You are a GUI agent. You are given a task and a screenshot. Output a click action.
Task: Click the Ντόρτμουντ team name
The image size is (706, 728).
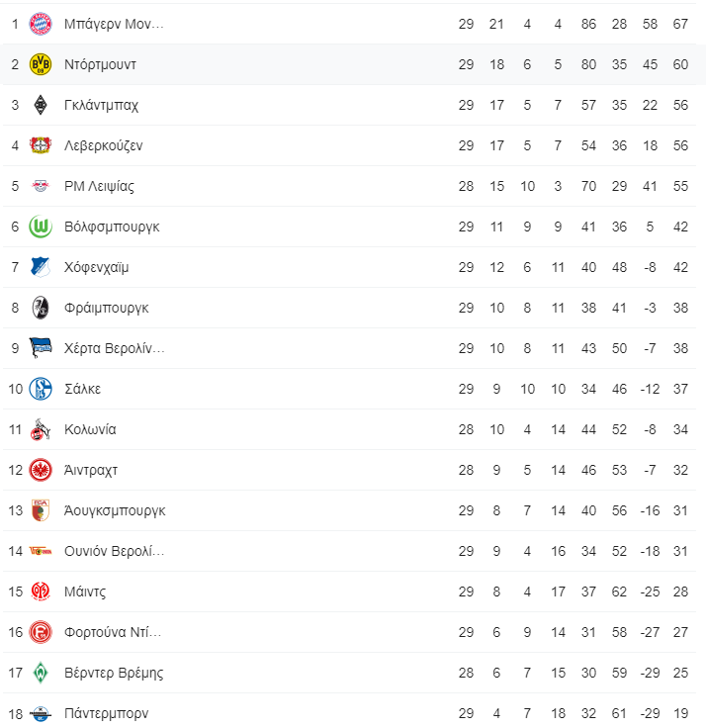click(100, 64)
